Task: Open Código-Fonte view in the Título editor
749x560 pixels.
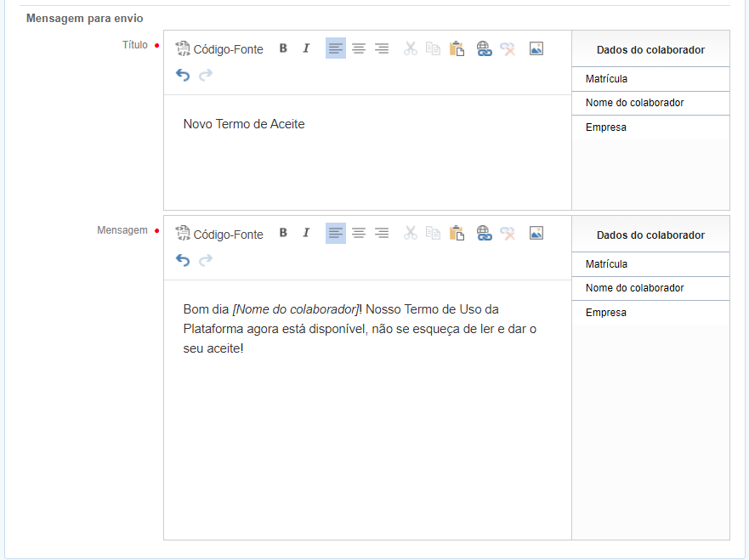Action: tap(219, 49)
